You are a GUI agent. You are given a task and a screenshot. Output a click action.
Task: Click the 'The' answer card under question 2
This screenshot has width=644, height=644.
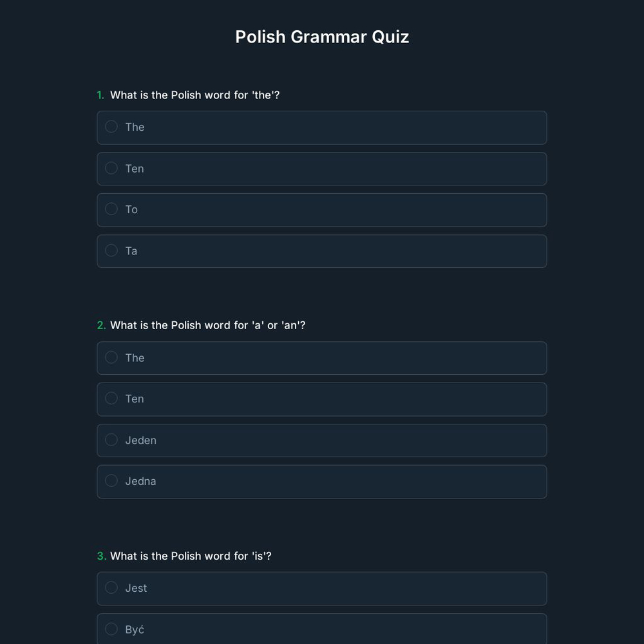click(x=322, y=357)
